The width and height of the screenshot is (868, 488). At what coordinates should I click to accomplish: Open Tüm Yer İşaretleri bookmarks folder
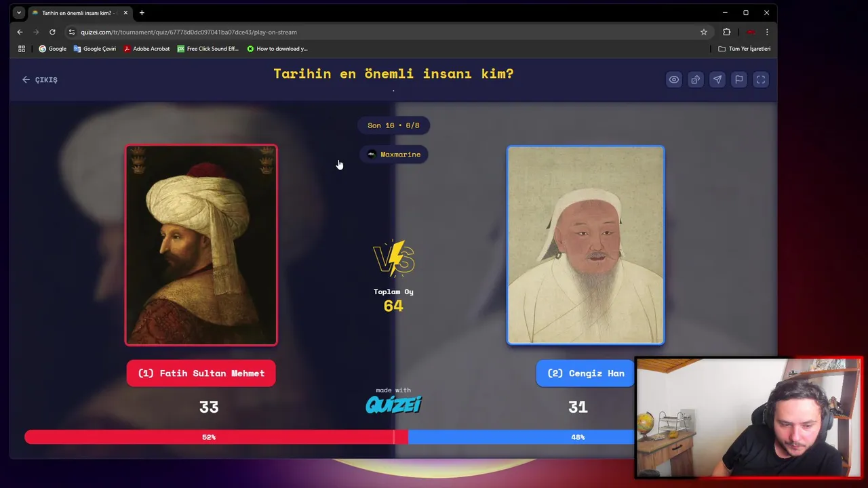point(745,49)
